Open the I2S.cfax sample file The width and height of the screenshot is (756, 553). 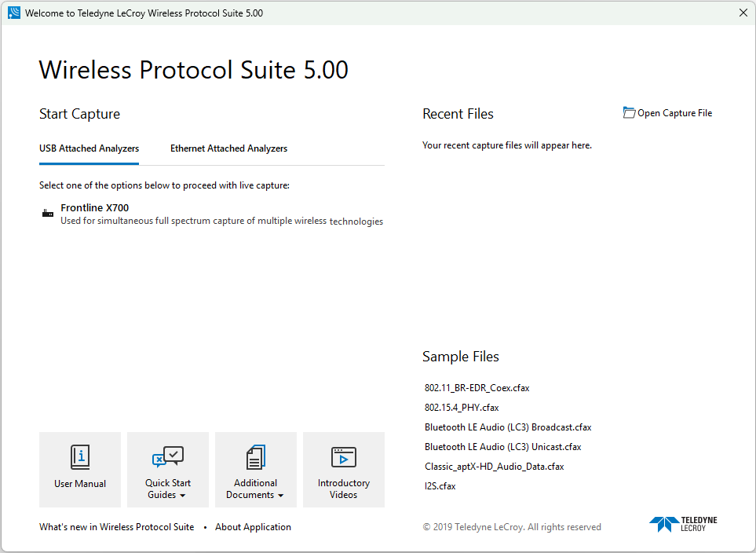[x=440, y=486]
